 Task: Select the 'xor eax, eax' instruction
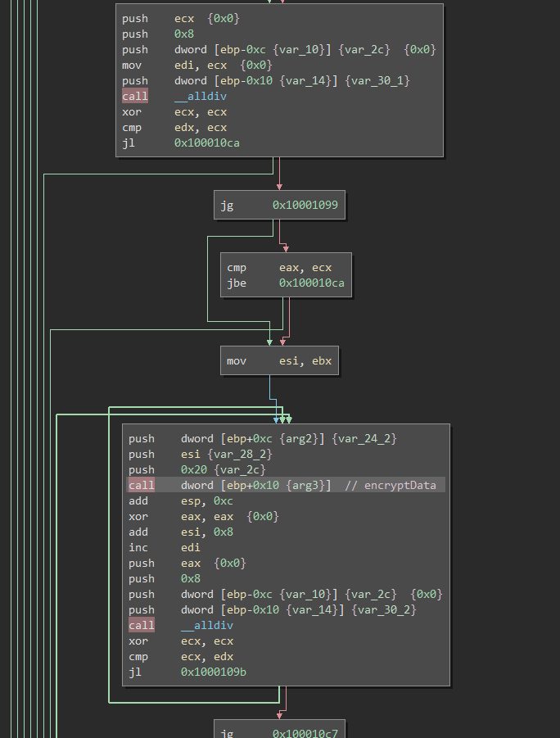tap(204, 516)
